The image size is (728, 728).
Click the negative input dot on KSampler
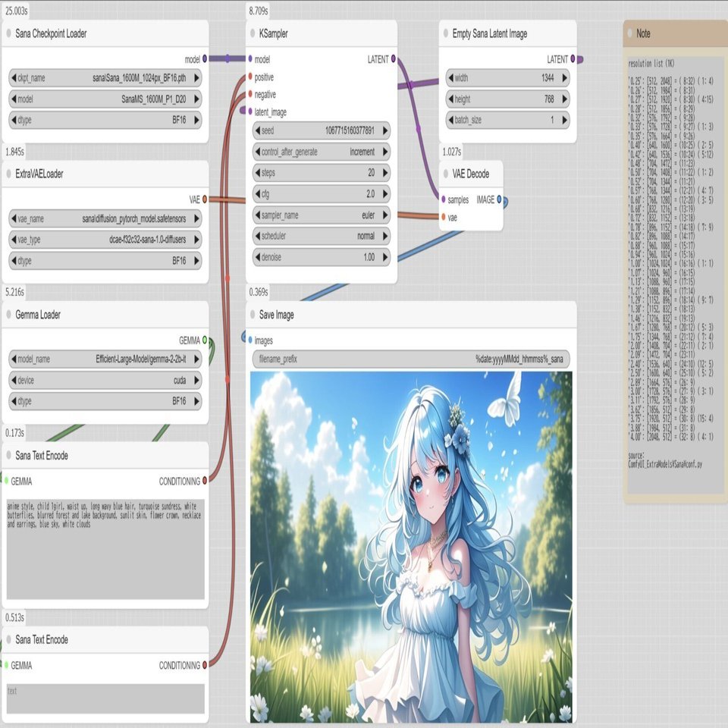tap(250, 94)
